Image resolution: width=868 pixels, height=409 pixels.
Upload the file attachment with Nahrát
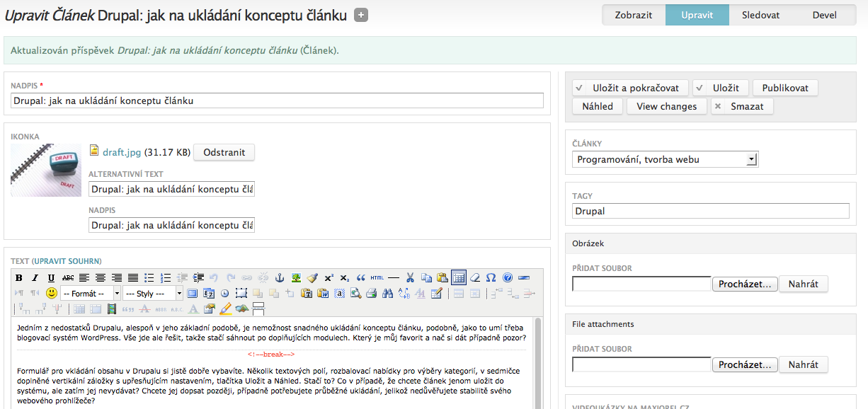(x=803, y=364)
